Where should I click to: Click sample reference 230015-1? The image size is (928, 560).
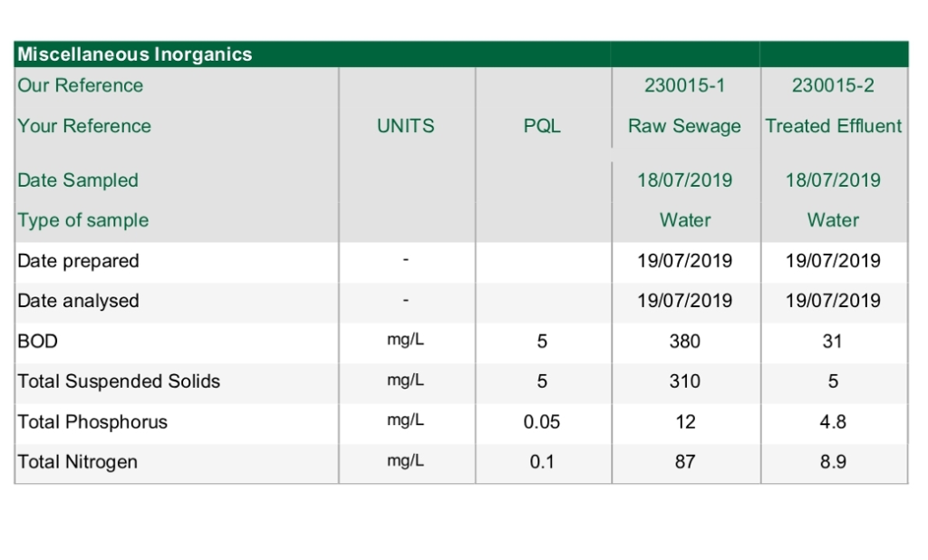pos(684,86)
